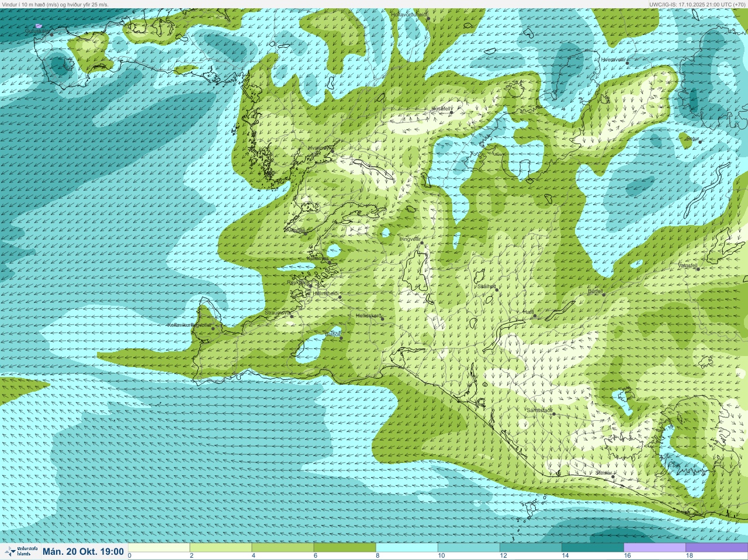This screenshot has width=748, height=560.
Task: Click the Bláfjöll station label
Action: click(333, 334)
